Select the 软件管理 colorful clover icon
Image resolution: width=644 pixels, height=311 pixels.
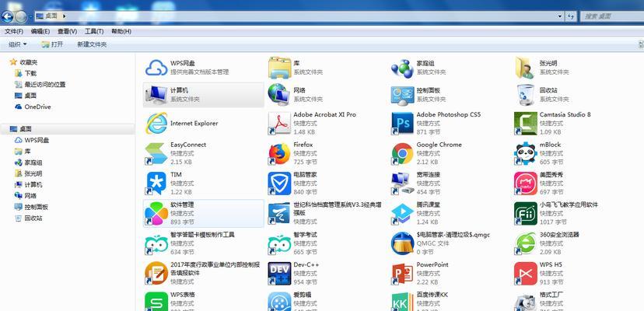(156, 213)
